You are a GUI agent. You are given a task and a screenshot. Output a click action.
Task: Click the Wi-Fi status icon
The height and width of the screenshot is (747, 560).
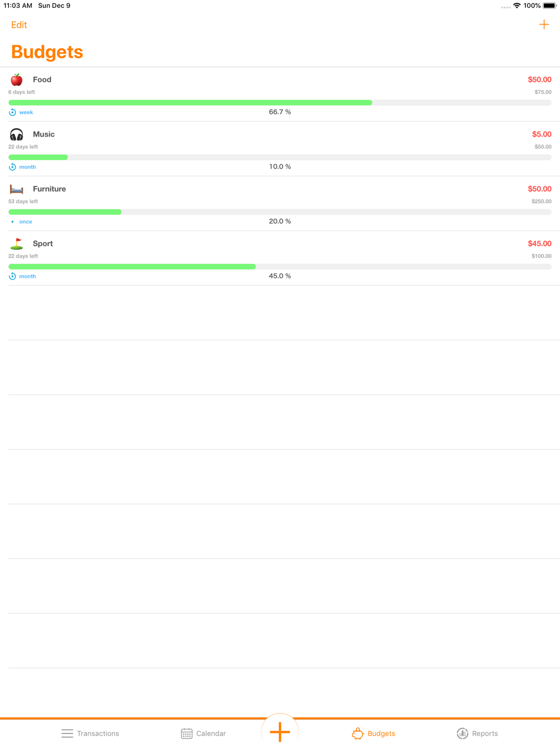pos(517,6)
